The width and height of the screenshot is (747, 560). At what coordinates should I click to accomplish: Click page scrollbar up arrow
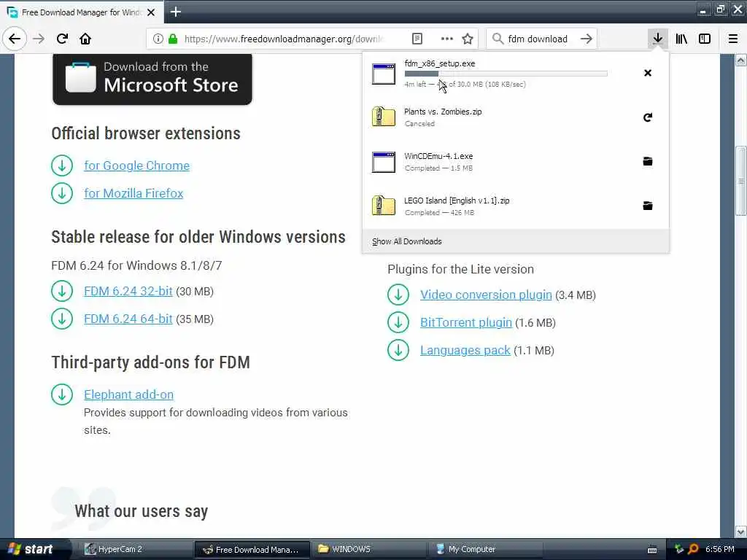741,61
